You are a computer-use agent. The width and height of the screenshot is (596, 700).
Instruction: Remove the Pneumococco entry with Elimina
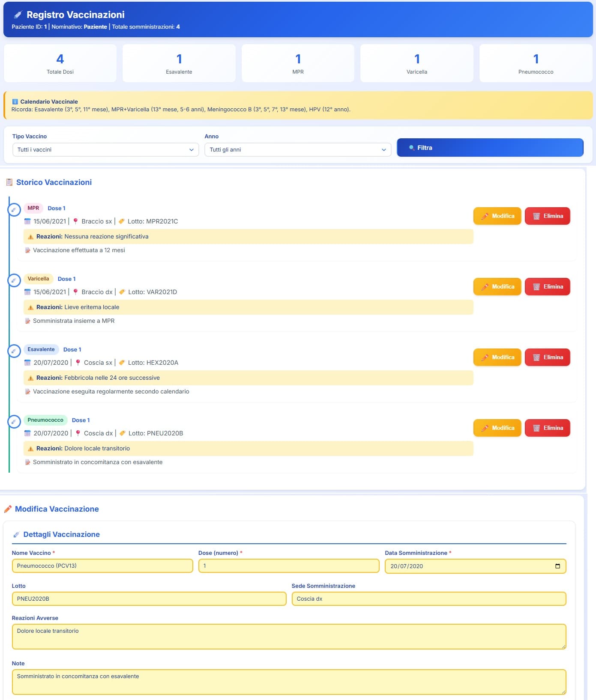coord(547,428)
